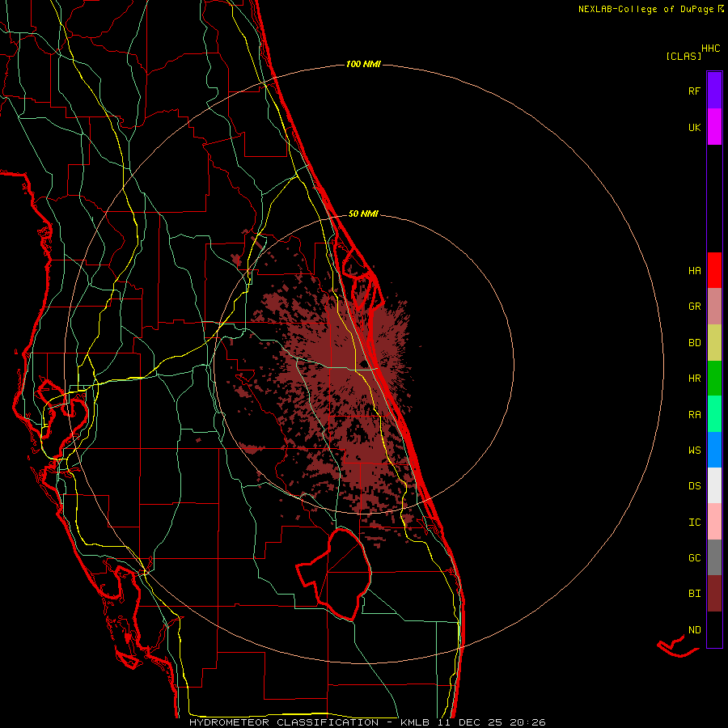This screenshot has width=728, height=728.
Task: Click the BI dark red legend swatch
Action: coord(714,594)
